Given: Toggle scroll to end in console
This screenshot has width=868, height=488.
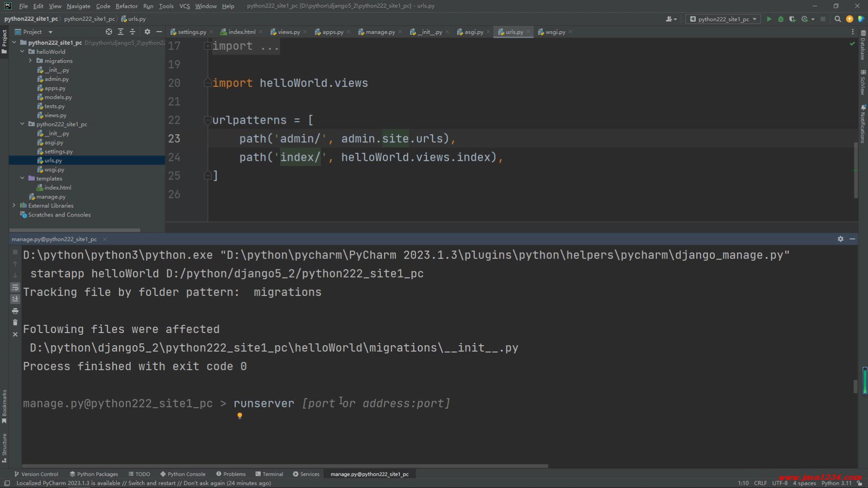Looking at the screenshot, I should pos(15,299).
